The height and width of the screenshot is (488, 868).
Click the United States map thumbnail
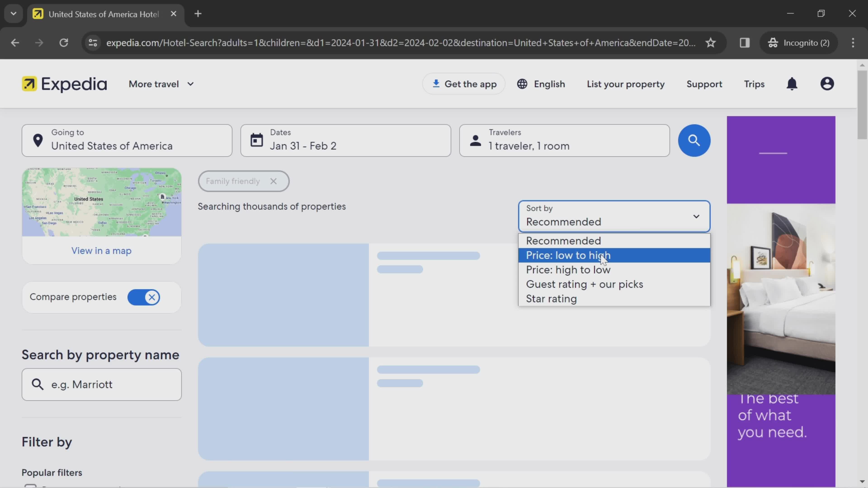pyautogui.click(x=101, y=202)
